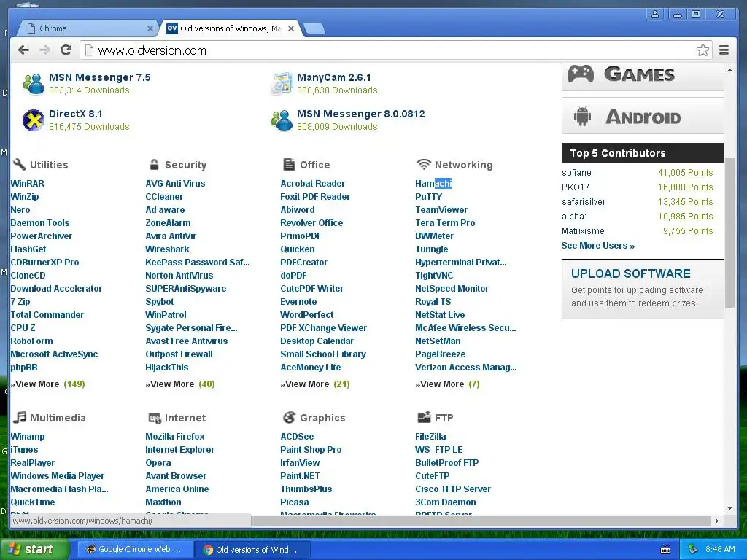Click the tray icon next to the clock
The height and width of the screenshot is (560, 747).
point(693,549)
